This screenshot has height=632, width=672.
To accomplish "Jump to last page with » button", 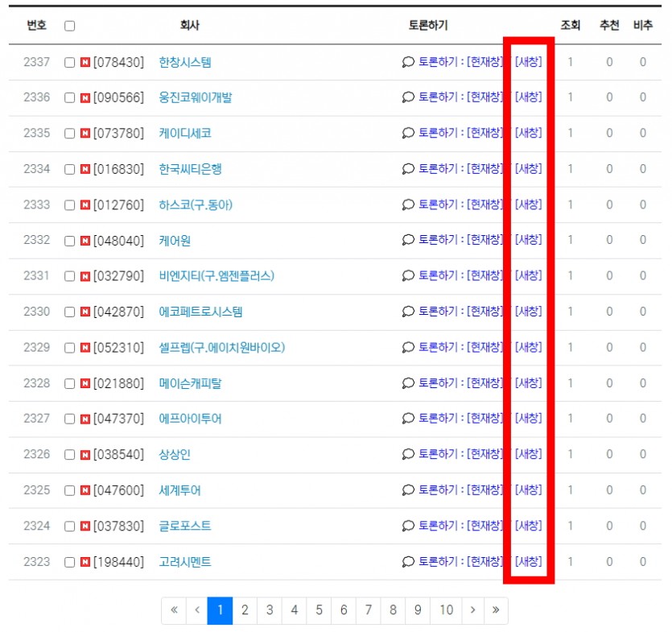I will 496,610.
